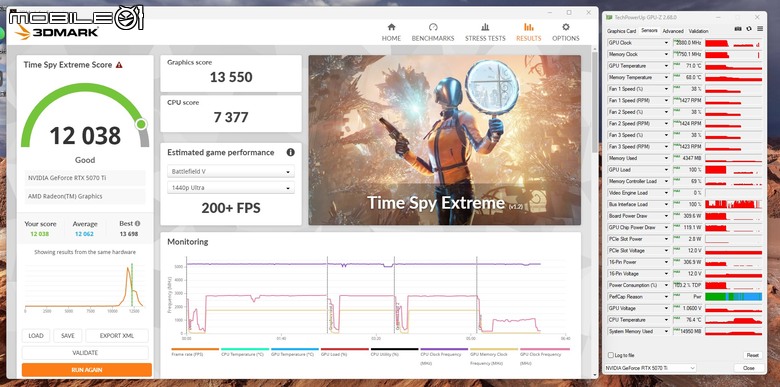
Task: Take a GPU-Z screenshot with the camera icon
Action: click(739, 29)
